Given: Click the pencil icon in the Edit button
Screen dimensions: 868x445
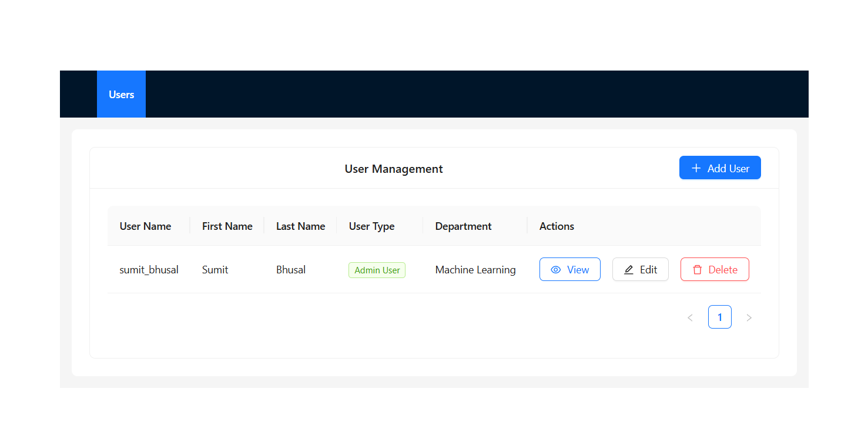Looking at the screenshot, I should coord(628,270).
